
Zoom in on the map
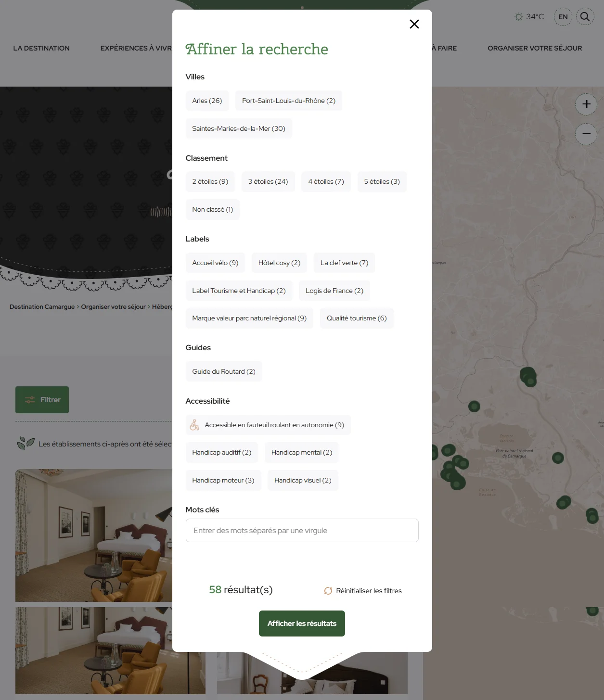pos(586,104)
